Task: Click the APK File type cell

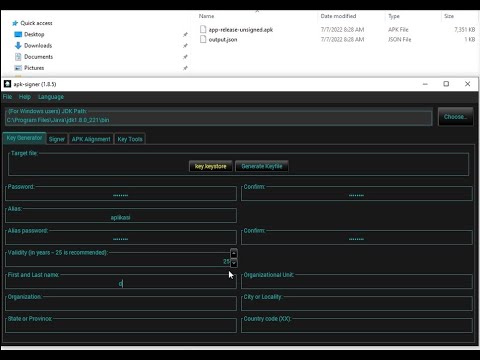Action: point(398,30)
